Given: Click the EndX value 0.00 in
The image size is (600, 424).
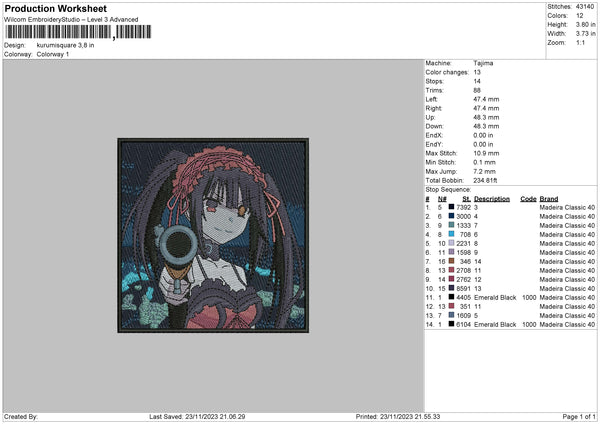Looking at the screenshot, I should click(483, 135).
